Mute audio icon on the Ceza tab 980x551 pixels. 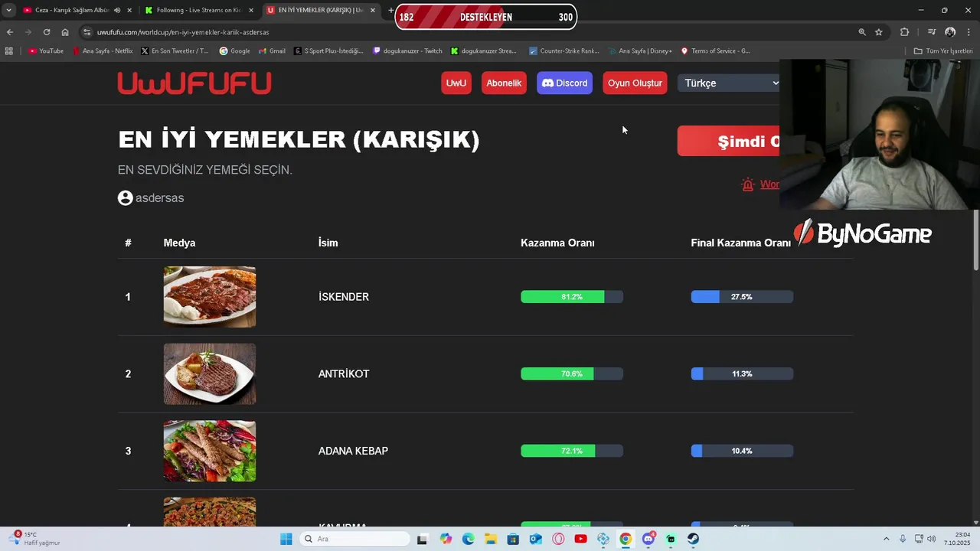point(117,10)
